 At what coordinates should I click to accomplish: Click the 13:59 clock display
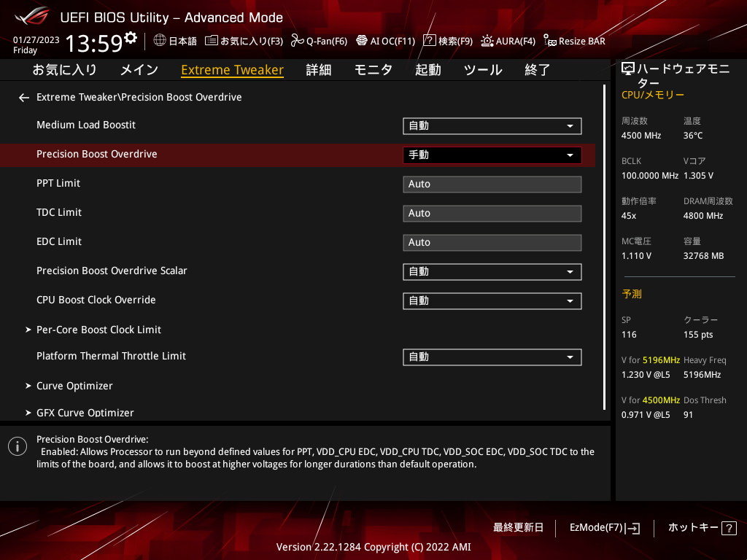[94, 43]
